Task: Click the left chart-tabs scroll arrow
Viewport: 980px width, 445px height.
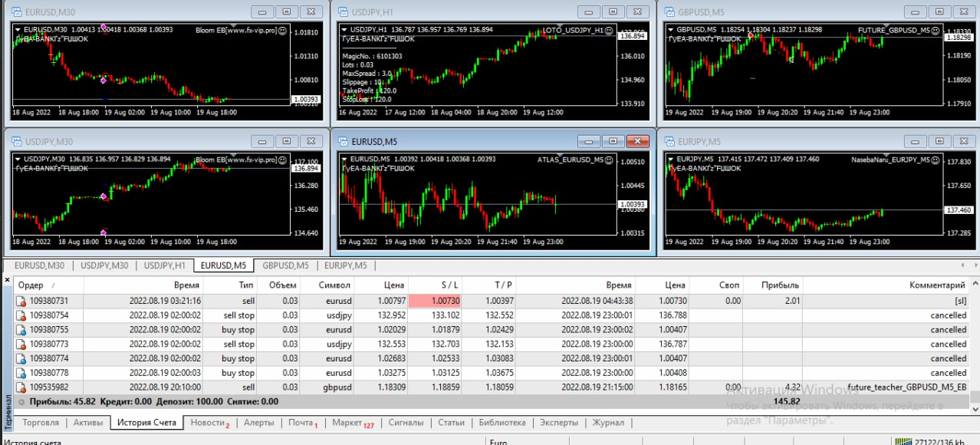Action: [x=962, y=266]
